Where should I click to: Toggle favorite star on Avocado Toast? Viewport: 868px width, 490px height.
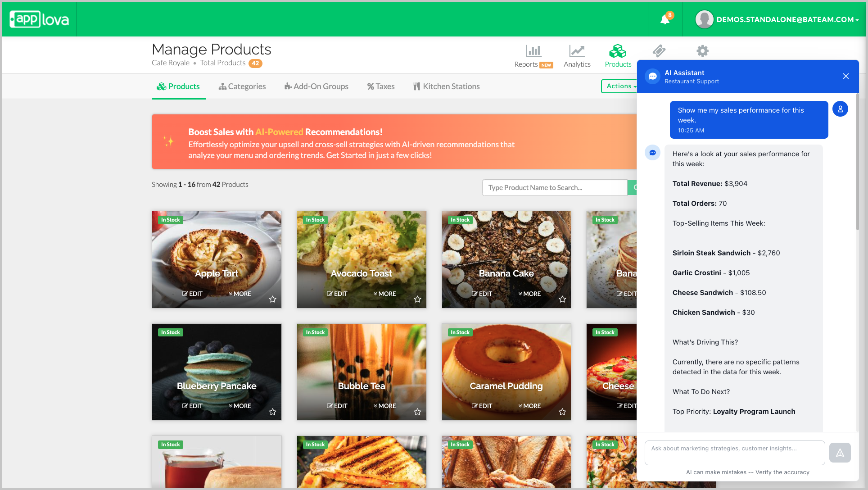click(417, 299)
